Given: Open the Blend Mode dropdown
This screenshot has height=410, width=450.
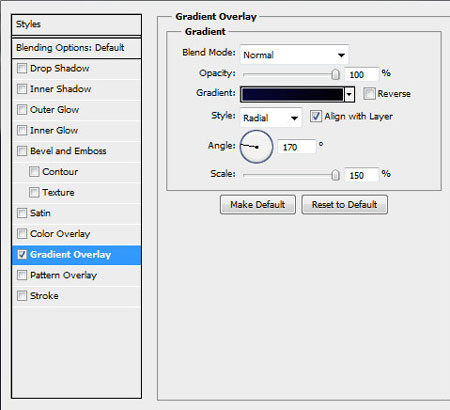Looking at the screenshot, I should [x=294, y=55].
